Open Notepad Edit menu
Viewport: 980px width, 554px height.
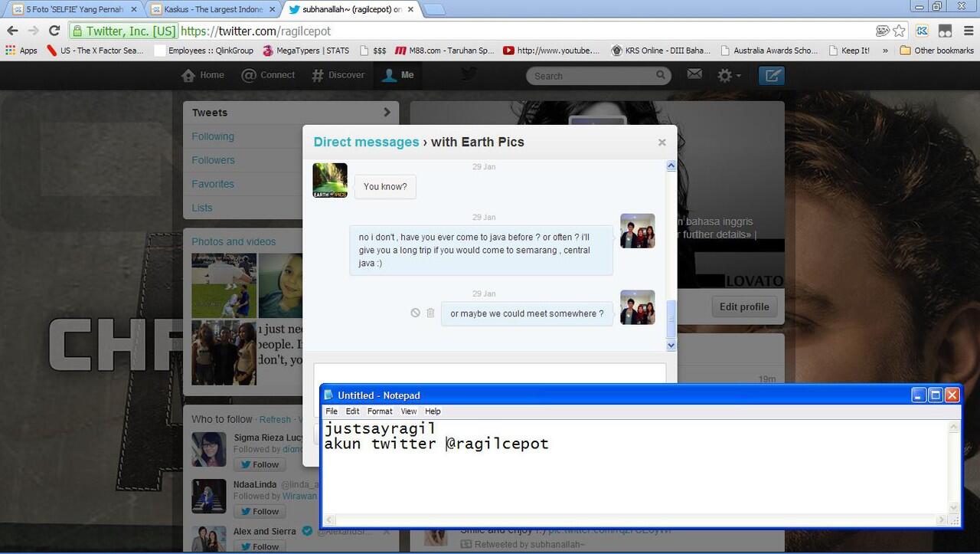coord(352,411)
